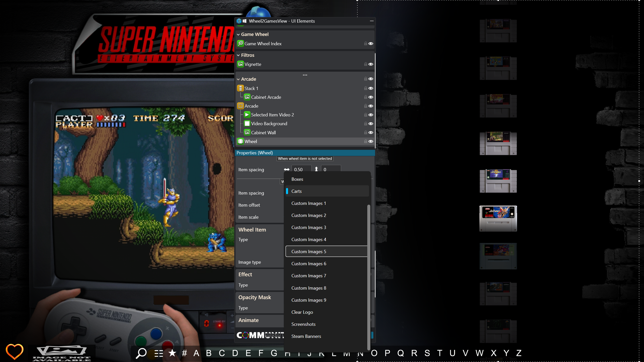The image size is (644, 362).
Task: Click the vertical spacing arrow icon
Action: pyautogui.click(x=316, y=169)
